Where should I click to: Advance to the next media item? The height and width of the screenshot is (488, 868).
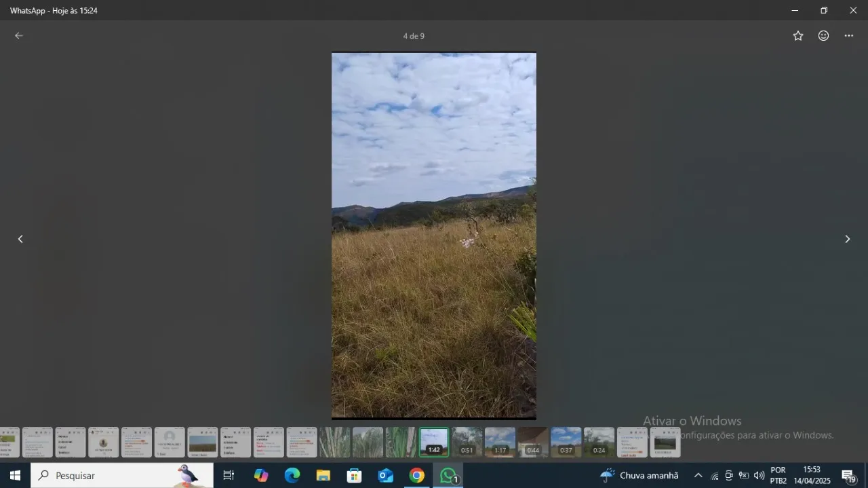pos(847,239)
